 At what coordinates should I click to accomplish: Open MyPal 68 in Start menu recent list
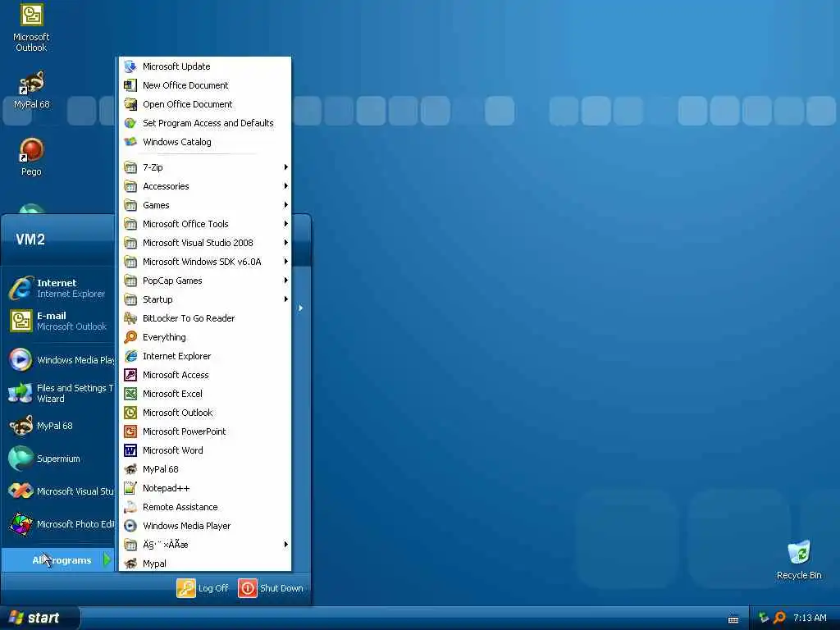[59, 426]
